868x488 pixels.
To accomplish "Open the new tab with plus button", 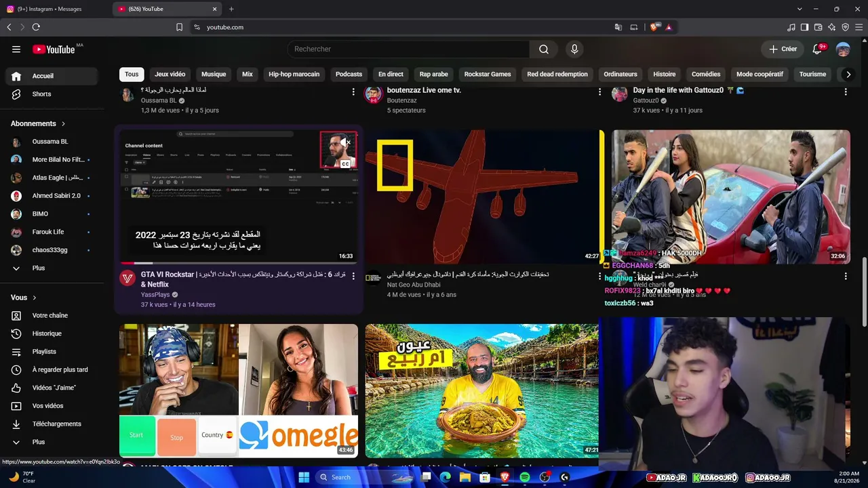I will click(x=231, y=9).
